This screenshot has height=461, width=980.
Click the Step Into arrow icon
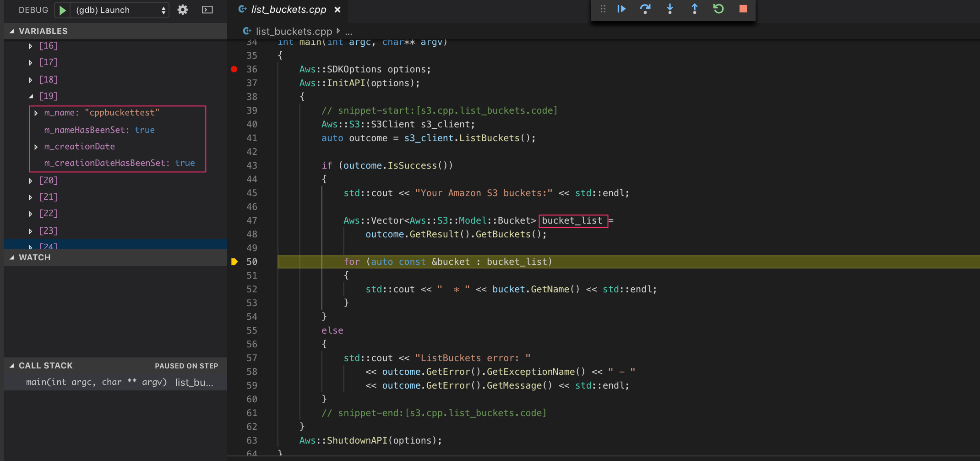[x=670, y=9]
